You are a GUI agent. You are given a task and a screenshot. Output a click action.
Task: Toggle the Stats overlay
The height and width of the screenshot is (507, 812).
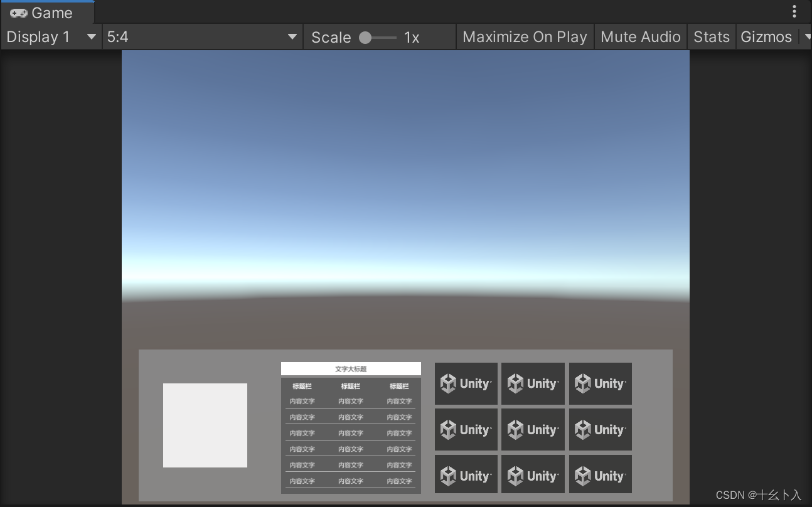click(711, 37)
